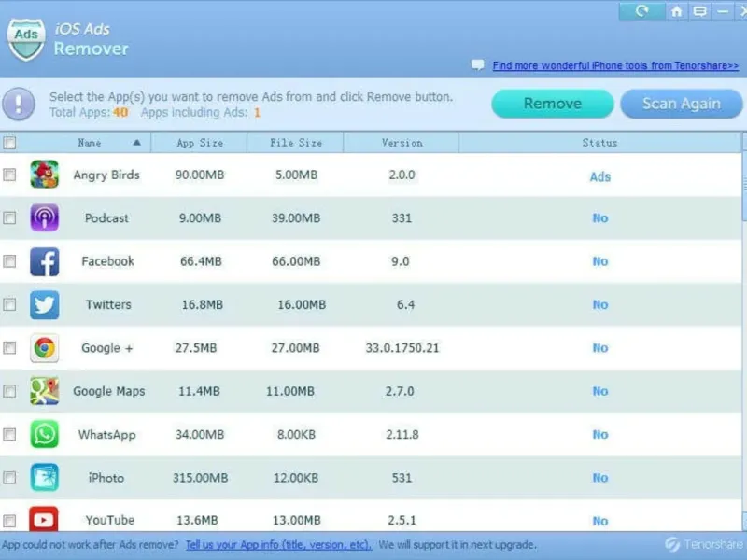Go to home via house icon
747x560 pixels.
(676, 11)
